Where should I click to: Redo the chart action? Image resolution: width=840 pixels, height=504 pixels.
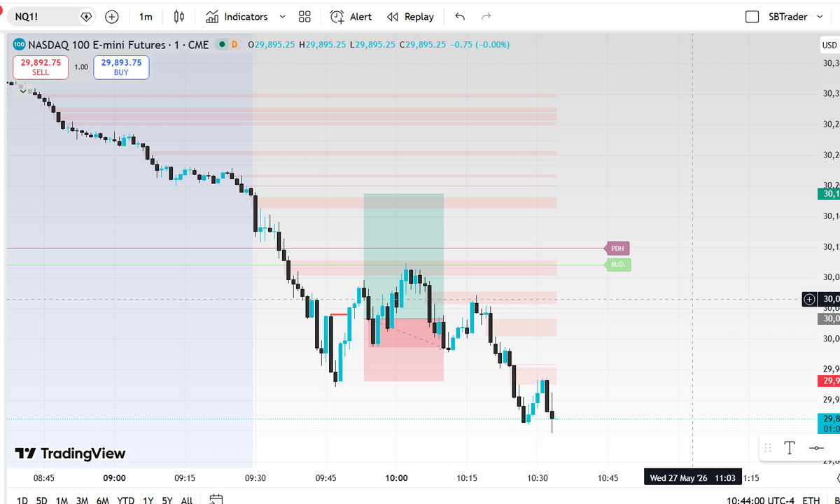[486, 16]
